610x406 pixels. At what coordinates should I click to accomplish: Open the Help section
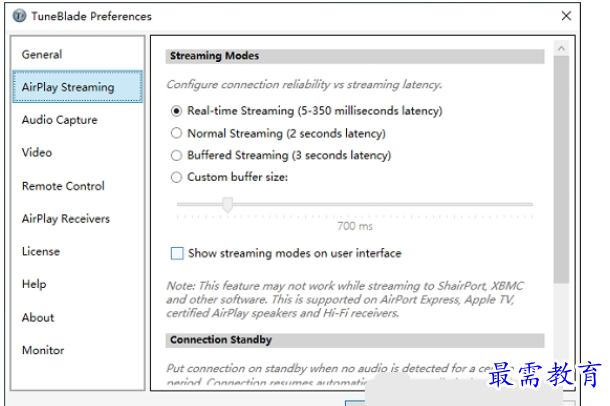(x=78, y=284)
